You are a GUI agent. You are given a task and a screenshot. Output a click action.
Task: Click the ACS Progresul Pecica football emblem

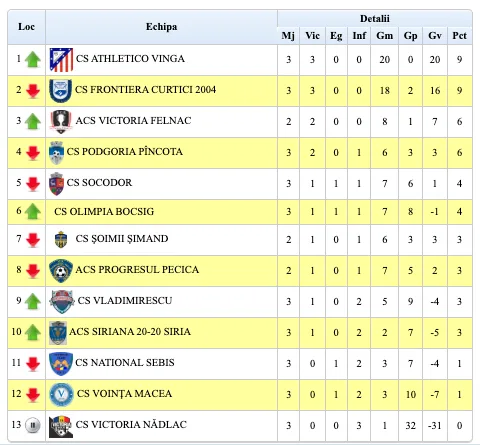tap(61, 271)
